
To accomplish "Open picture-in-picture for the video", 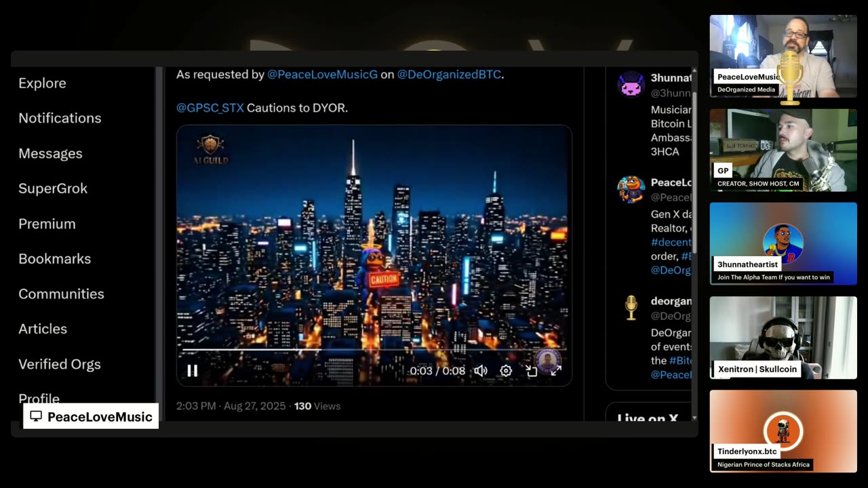I will click(532, 371).
